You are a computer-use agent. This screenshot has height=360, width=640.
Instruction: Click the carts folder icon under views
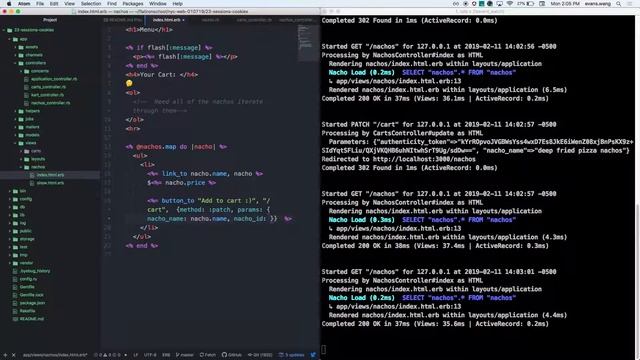coord(27,151)
